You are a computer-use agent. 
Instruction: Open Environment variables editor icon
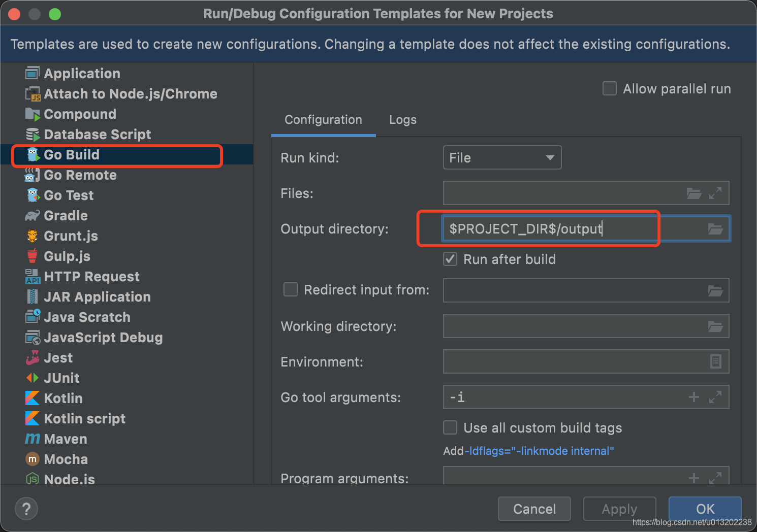point(715,361)
